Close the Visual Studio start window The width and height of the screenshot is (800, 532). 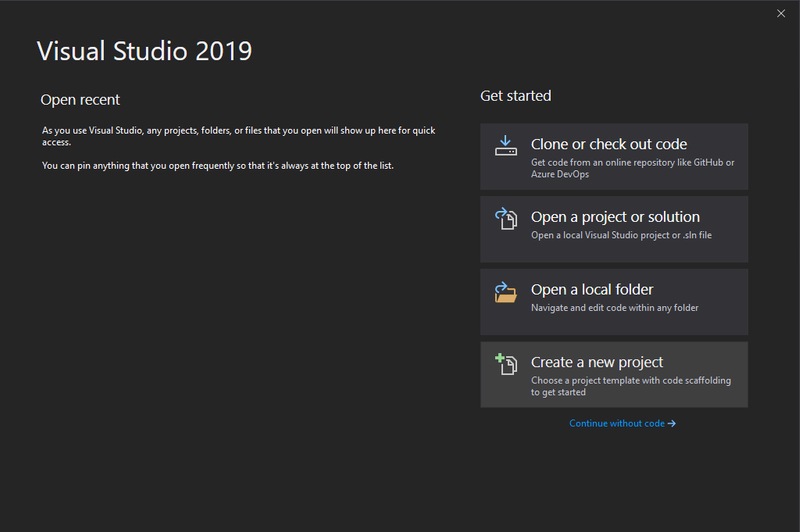[x=781, y=13]
